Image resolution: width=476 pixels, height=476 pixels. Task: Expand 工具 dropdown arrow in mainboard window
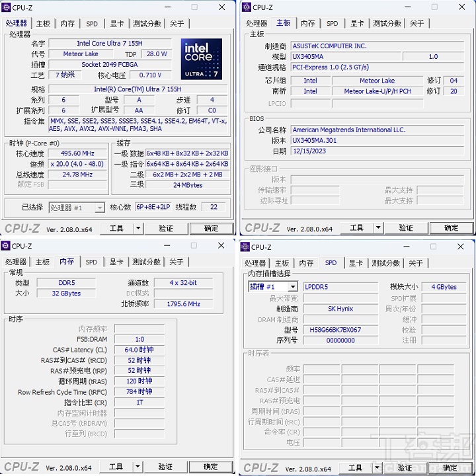coord(378,227)
